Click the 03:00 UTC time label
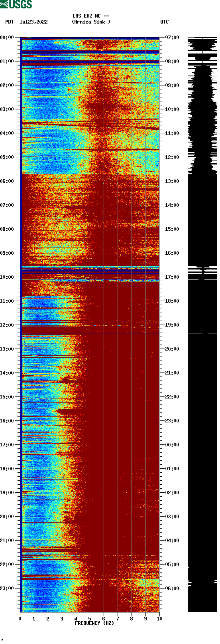Screen dimensions: 220x644 (x=172, y=517)
